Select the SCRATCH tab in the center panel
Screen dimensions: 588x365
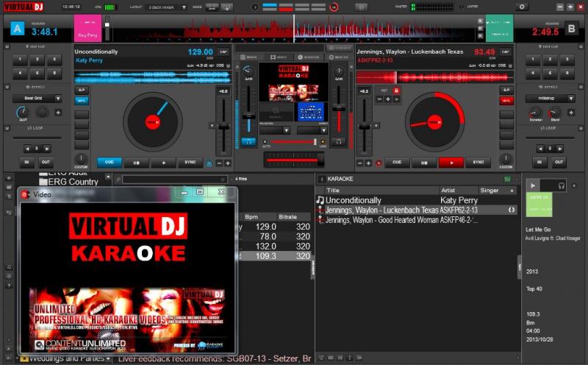click(309, 57)
